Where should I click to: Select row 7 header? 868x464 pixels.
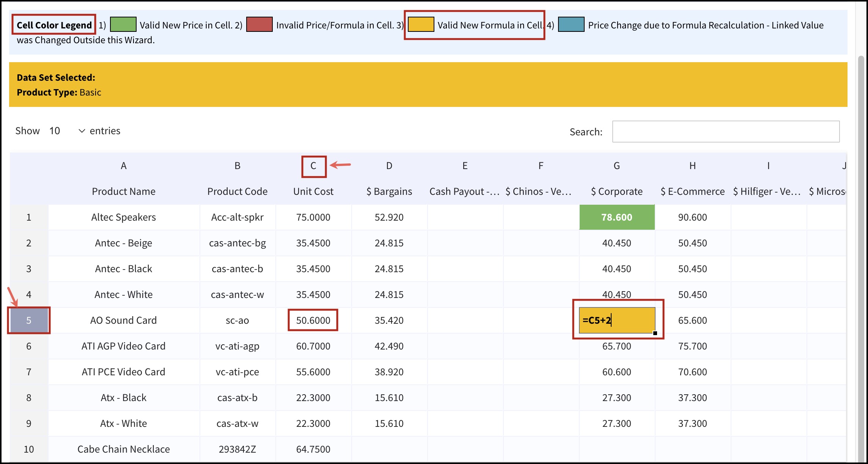point(29,372)
